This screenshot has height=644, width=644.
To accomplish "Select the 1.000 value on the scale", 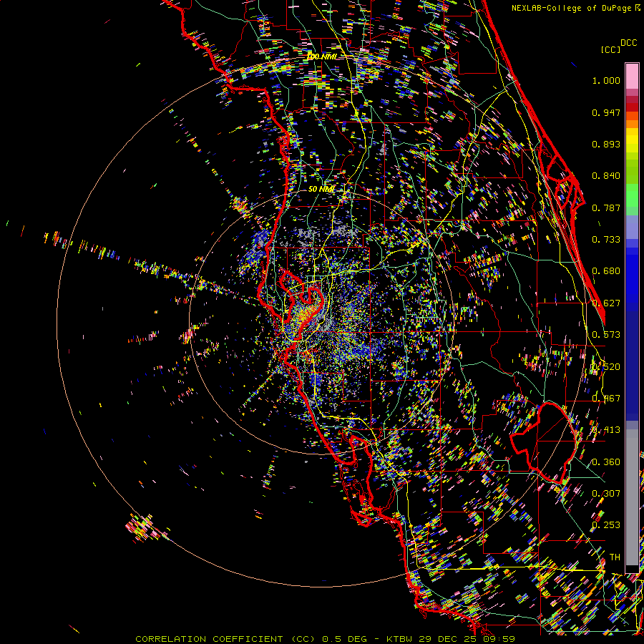I will click(x=606, y=80).
